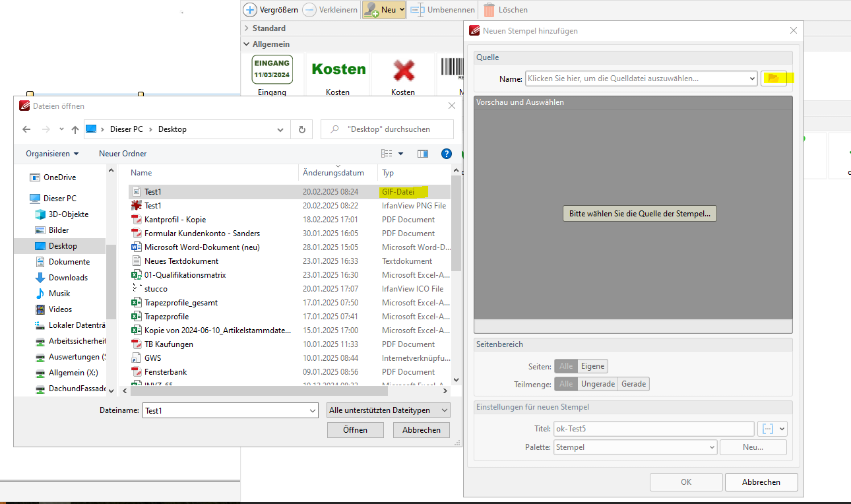This screenshot has height=504, width=851.
Task: Click the blue help question mark icon
Action: 447,154
